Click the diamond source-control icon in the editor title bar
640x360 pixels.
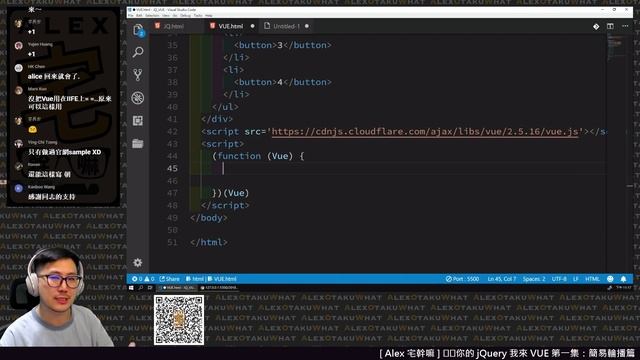(596, 26)
